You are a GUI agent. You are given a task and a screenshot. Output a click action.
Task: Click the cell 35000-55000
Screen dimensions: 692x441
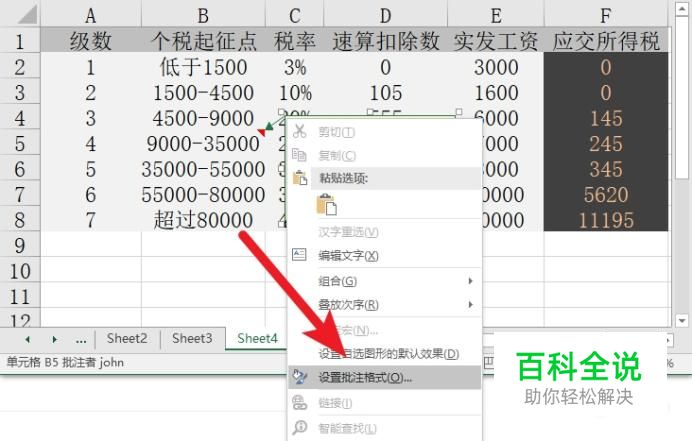pos(203,169)
